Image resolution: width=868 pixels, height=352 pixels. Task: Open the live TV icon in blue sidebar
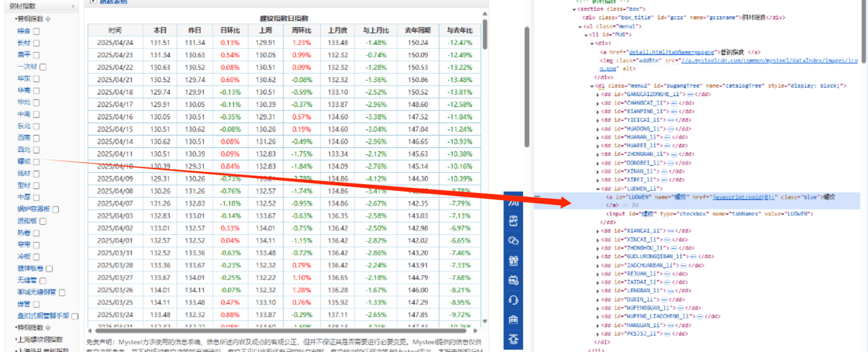click(x=513, y=280)
